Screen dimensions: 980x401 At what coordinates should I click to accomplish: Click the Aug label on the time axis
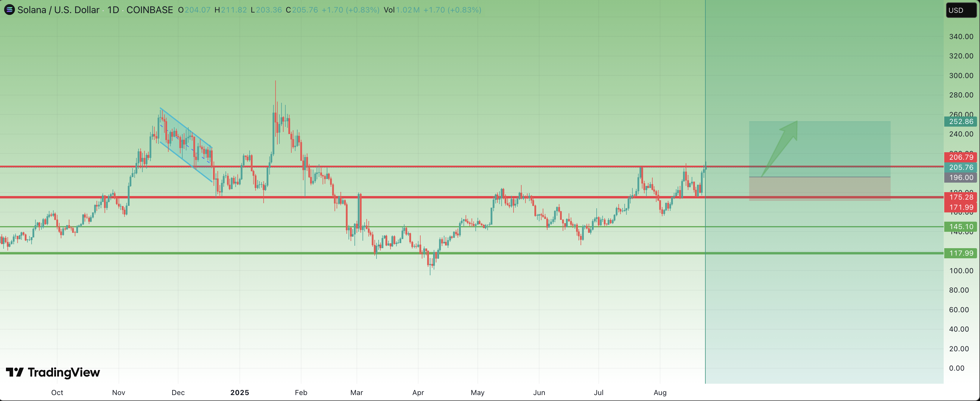tap(660, 392)
